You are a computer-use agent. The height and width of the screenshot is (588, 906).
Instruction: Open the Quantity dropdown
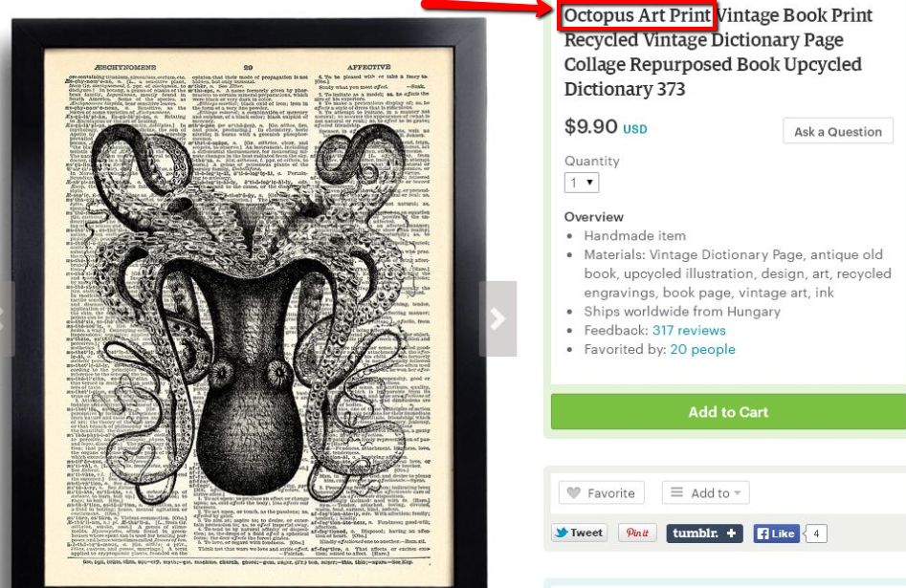coord(582,183)
